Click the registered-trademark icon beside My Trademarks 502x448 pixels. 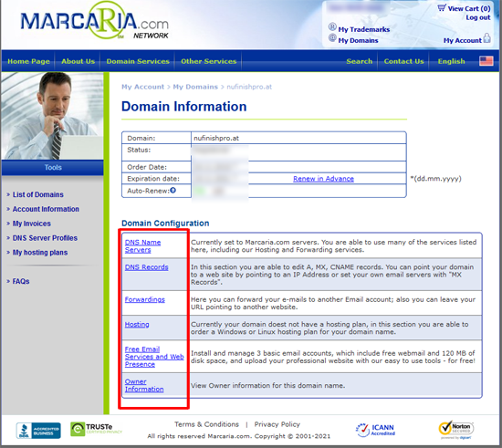coord(332,26)
